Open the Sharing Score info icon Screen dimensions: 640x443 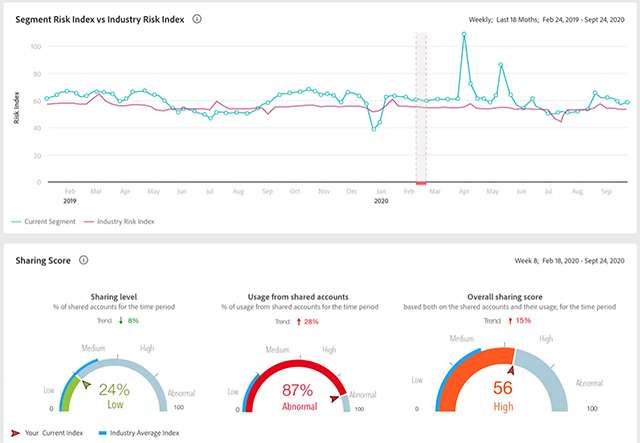84,260
